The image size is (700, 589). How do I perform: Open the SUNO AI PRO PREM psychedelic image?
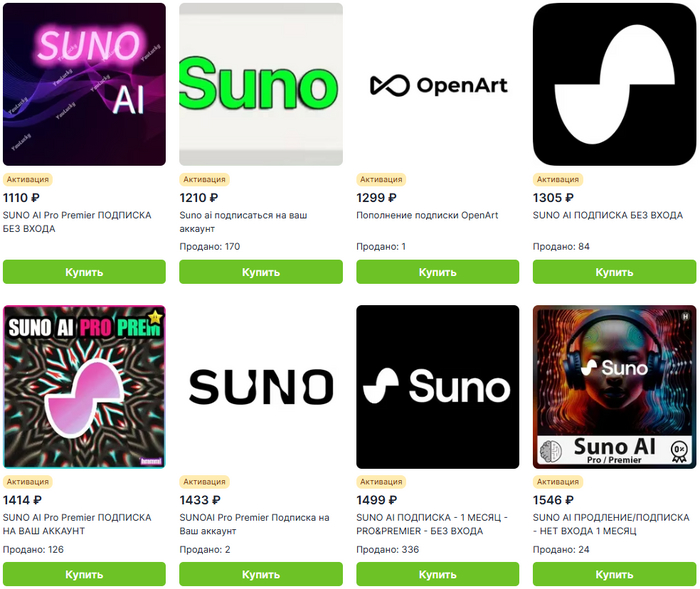point(84,387)
